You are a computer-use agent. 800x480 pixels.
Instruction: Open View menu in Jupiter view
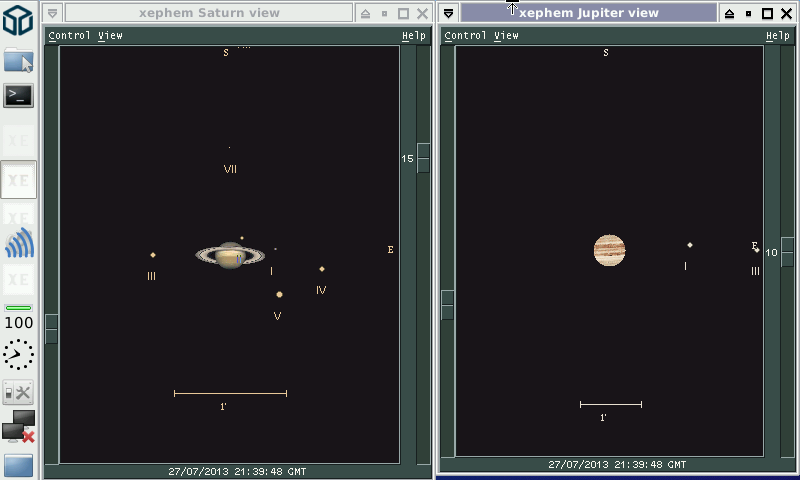(506, 36)
